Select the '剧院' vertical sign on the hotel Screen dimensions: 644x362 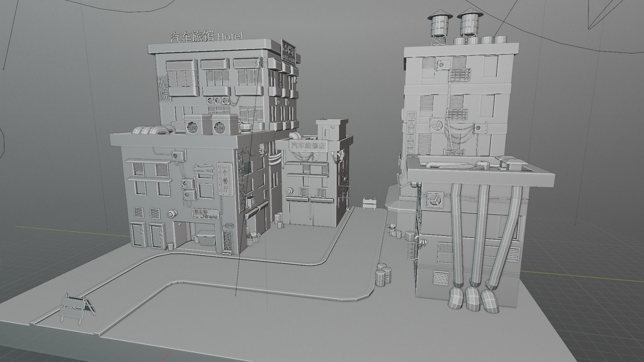click(x=164, y=89)
